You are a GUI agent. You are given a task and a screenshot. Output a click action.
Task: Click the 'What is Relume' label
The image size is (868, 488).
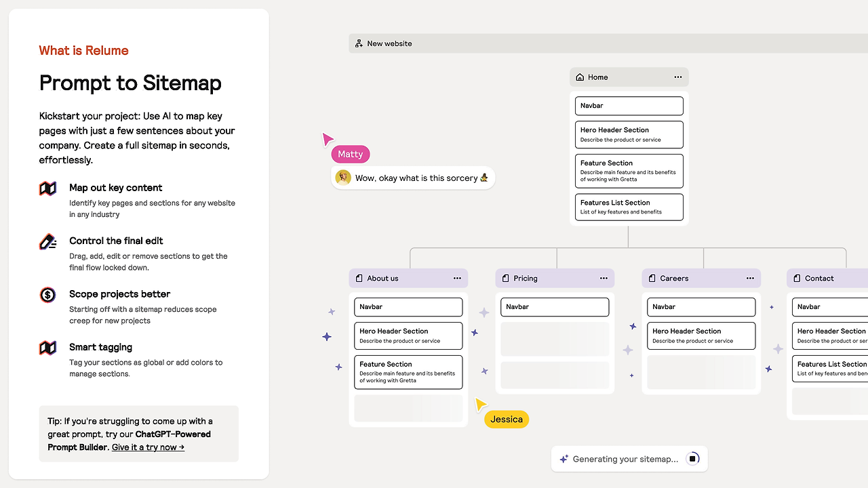coord(84,51)
